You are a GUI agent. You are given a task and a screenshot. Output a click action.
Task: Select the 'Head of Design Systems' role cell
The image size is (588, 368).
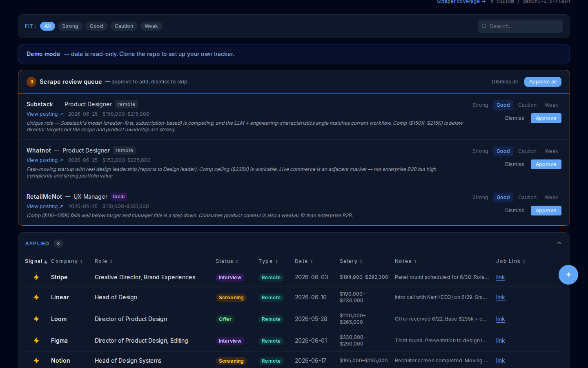point(128,361)
